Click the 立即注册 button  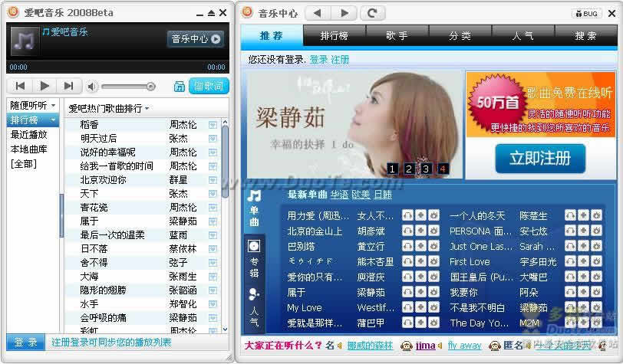(540, 159)
